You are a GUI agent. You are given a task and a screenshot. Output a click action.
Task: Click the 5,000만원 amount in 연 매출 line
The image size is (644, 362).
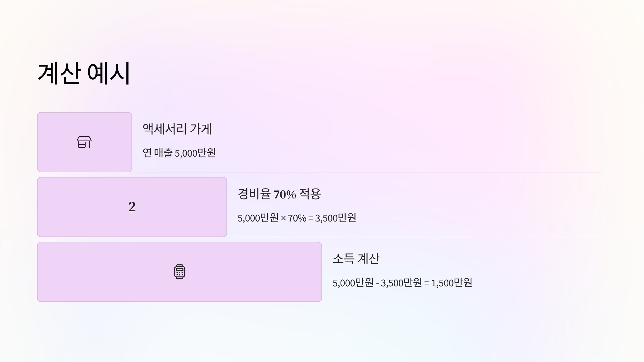195,153
